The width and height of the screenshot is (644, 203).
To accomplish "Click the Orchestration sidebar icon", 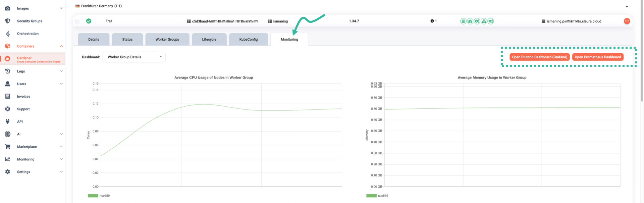I will pos(7,34).
